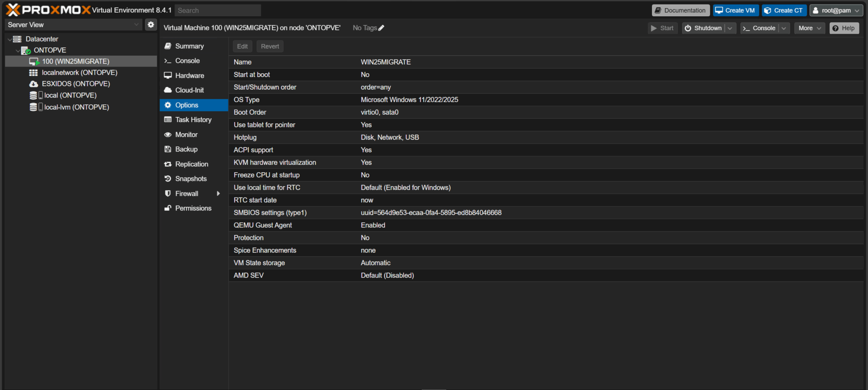Focus the Search input field

(218, 10)
